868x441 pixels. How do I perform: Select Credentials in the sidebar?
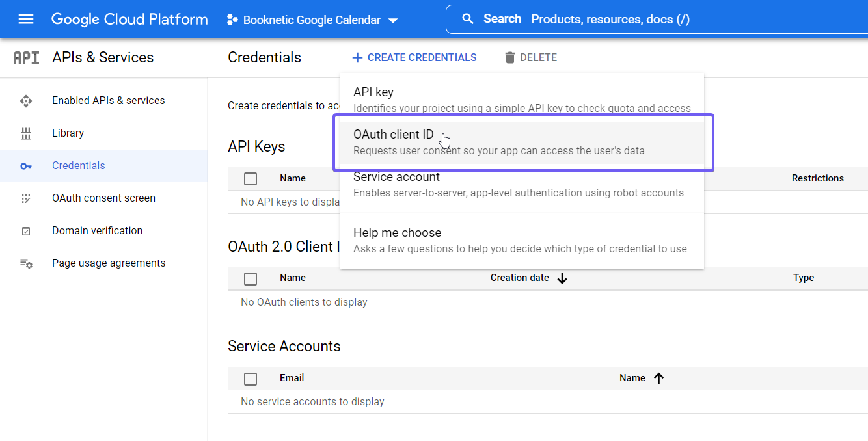tap(103, 165)
